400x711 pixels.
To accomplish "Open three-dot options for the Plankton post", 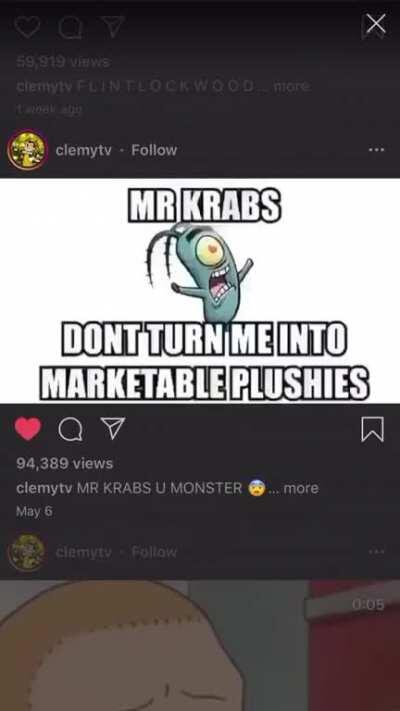I will [x=376, y=150].
